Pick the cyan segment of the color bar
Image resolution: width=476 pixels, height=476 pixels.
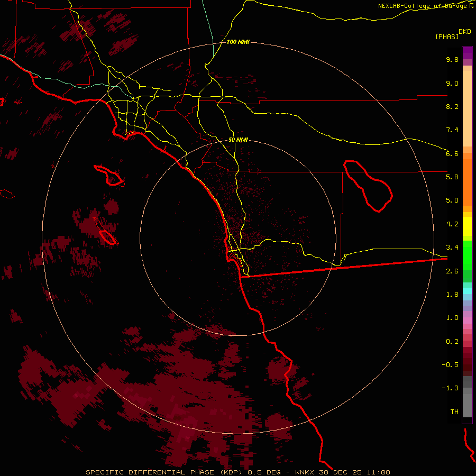coord(467,291)
